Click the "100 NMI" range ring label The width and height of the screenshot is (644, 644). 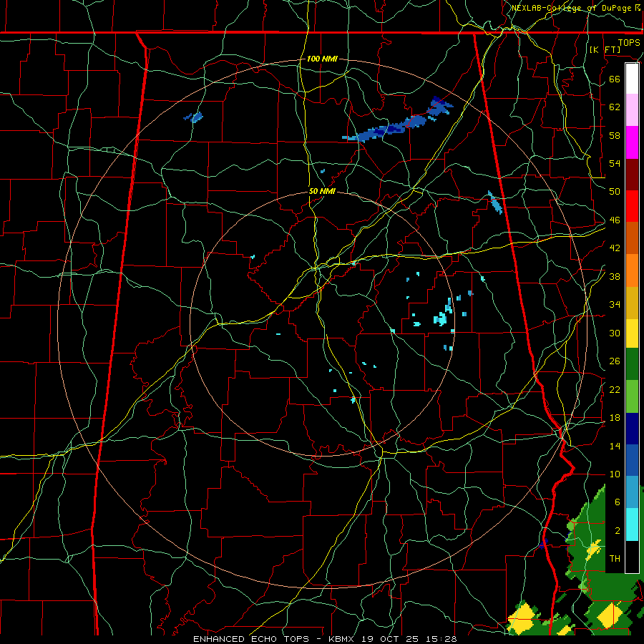322,59
